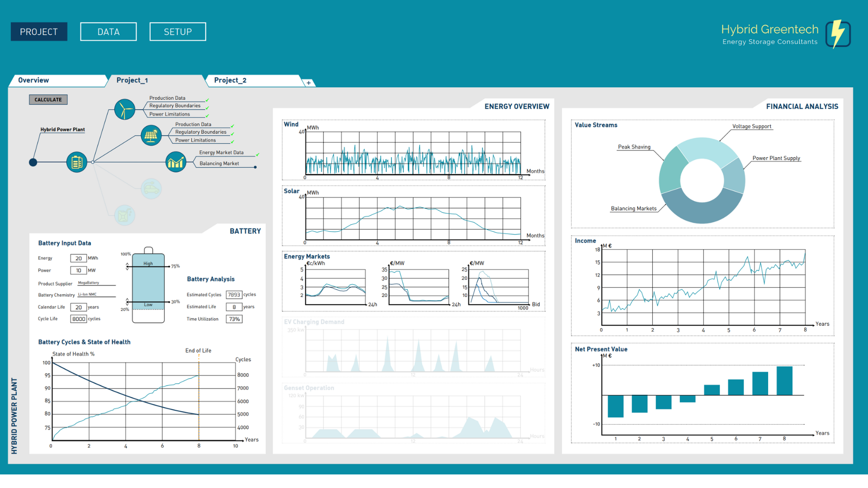The image size is (868, 488).
Task: Open the battery storage node icon
Action: pos(77,162)
